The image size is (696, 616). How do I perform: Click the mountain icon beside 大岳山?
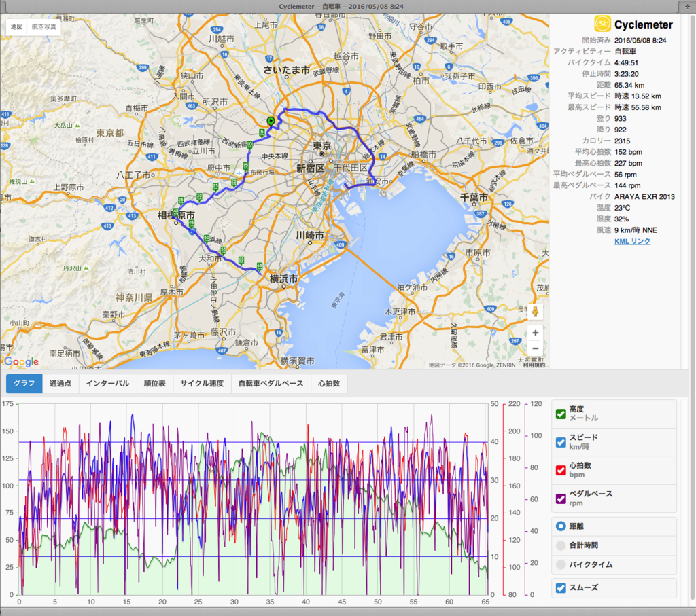click(x=77, y=126)
